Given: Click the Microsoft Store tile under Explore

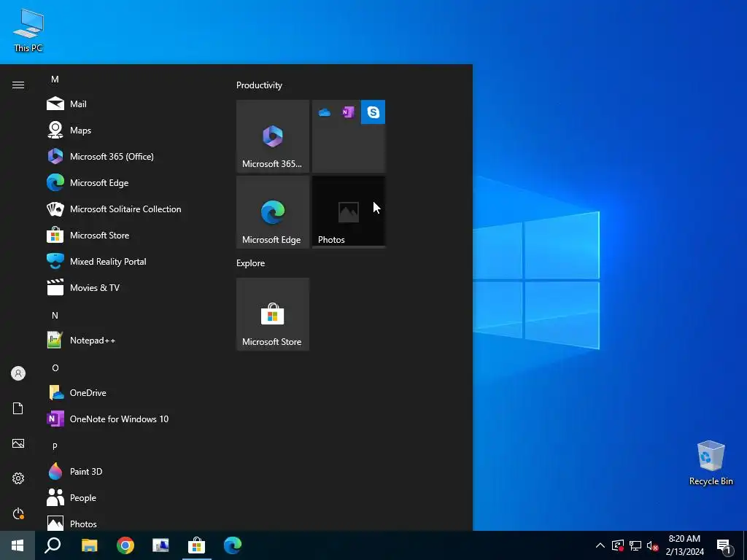Looking at the screenshot, I should (273, 314).
